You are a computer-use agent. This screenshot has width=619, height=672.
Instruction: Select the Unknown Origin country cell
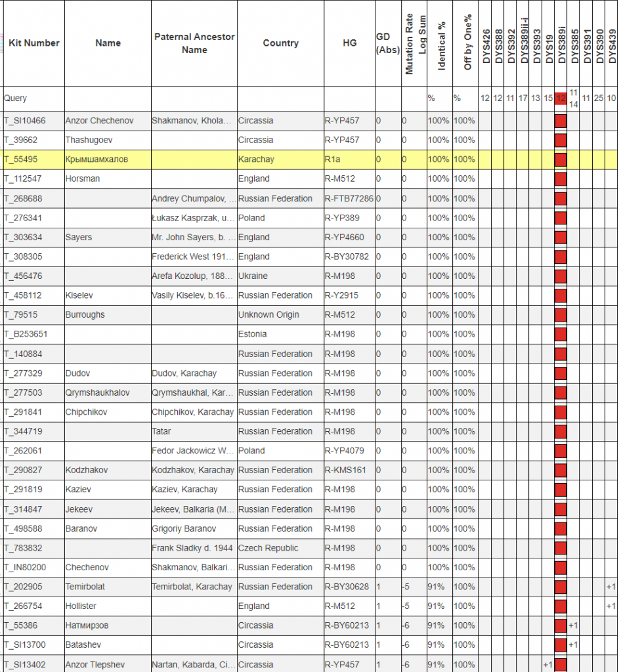tap(268, 315)
